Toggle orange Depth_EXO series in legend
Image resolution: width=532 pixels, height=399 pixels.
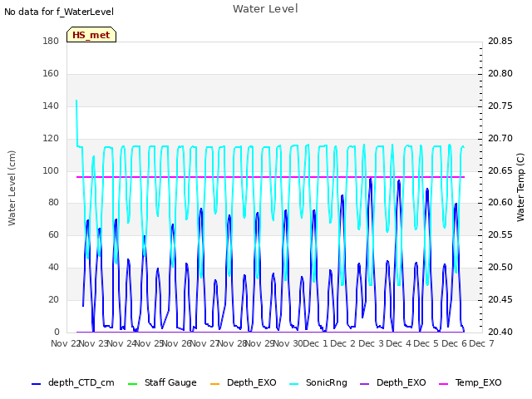tap(244, 382)
